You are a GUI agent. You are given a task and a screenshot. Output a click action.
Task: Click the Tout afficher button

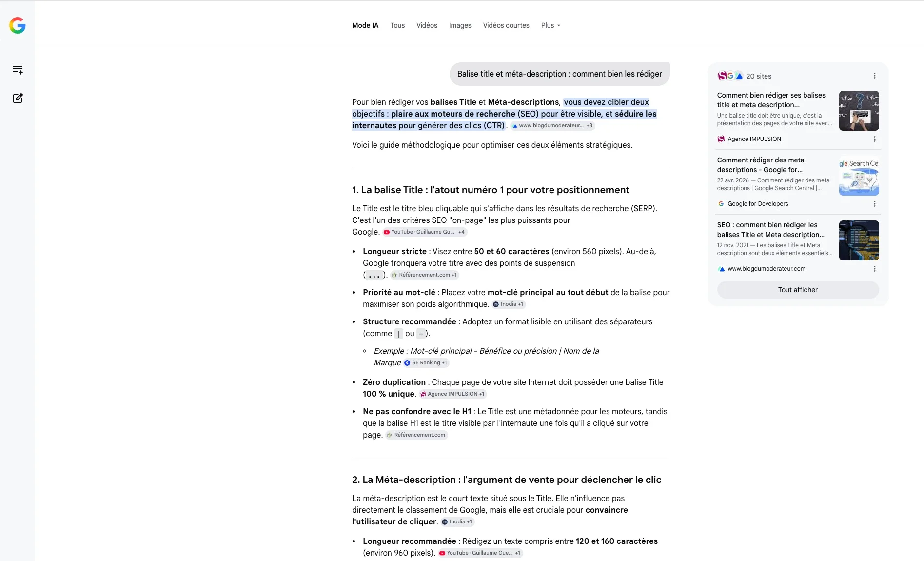(798, 290)
